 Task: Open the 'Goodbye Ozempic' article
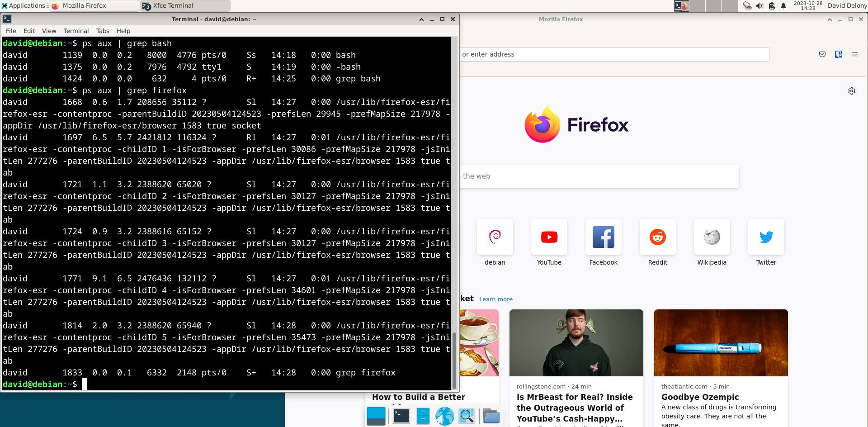click(700, 397)
